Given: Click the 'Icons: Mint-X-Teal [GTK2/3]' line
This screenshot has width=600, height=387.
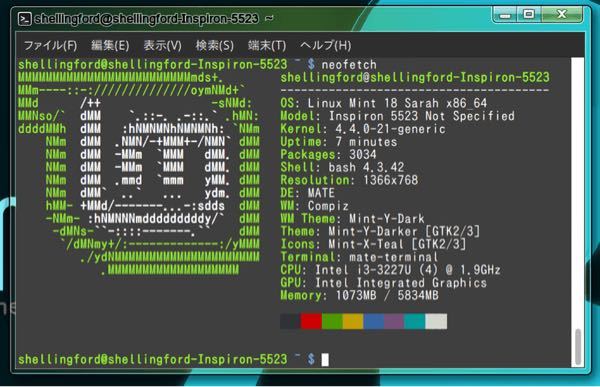Looking at the screenshot, I should (373, 244).
